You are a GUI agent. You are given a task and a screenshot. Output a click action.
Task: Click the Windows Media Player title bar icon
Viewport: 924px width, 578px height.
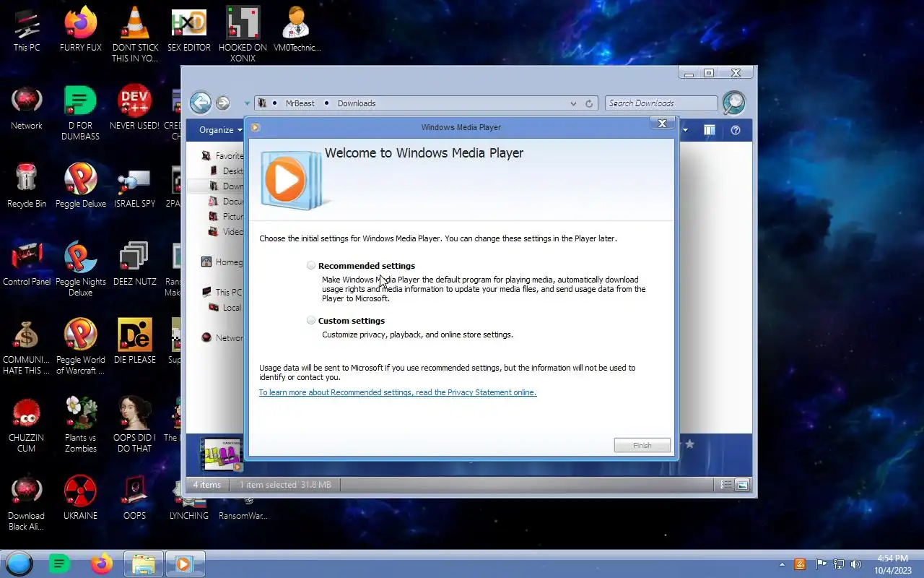[255, 127]
